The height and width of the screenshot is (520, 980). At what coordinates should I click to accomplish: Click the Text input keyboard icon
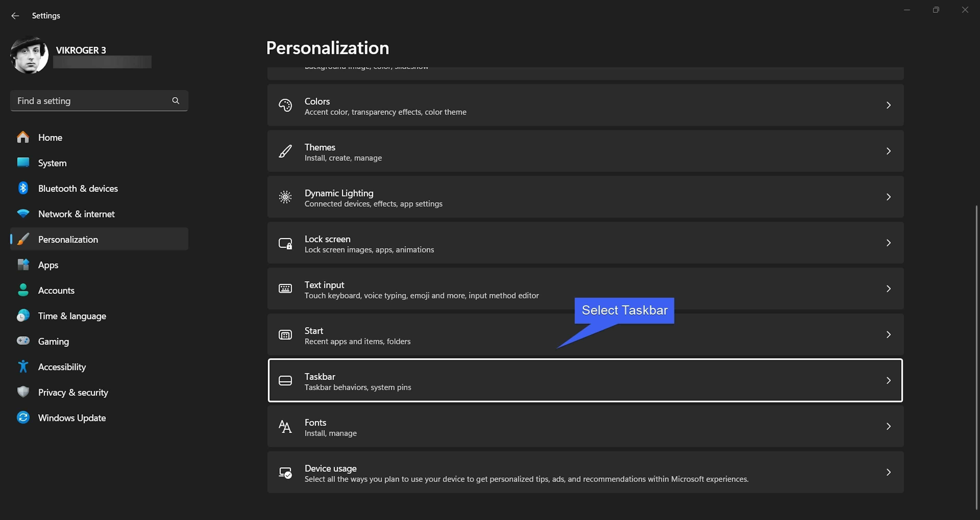[x=285, y=289]
